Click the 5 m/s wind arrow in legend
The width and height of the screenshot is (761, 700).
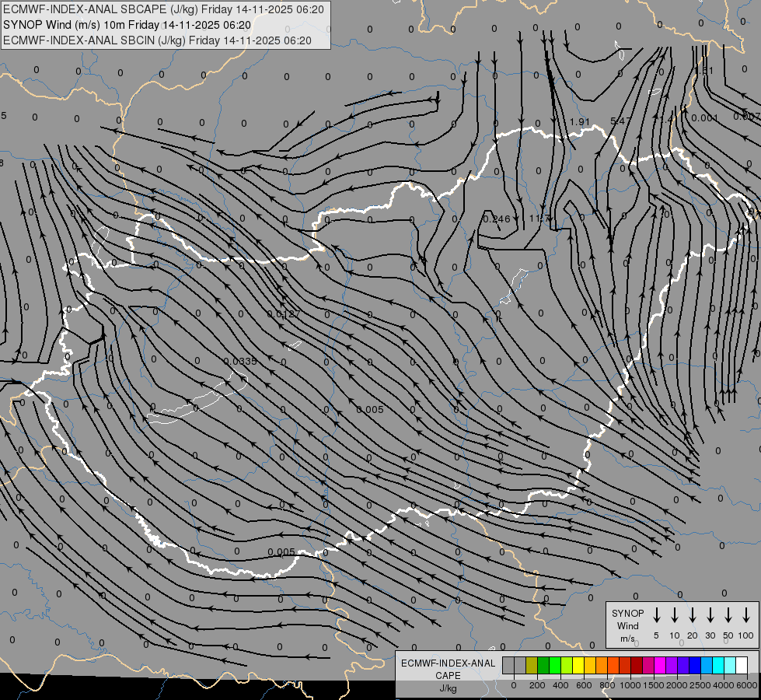click(x=657, y=615)
